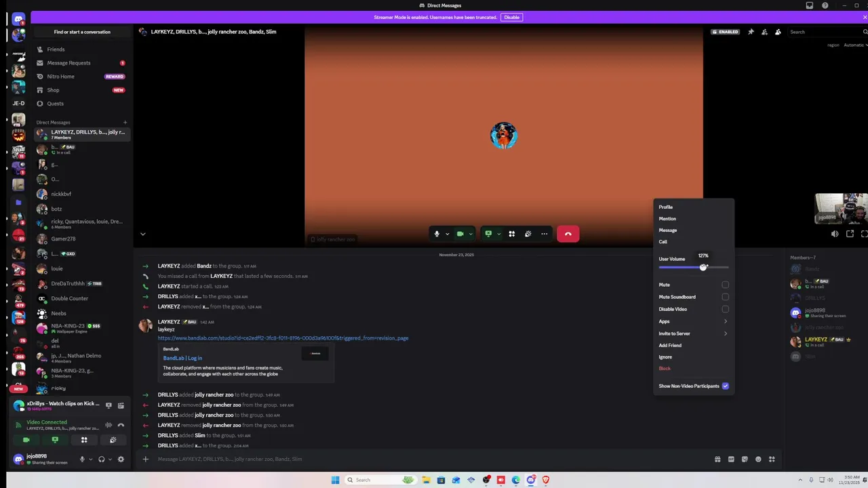Open activities icon in call control bar
Viewport: 868px width, 488px height.
click(x=512, y=234)
